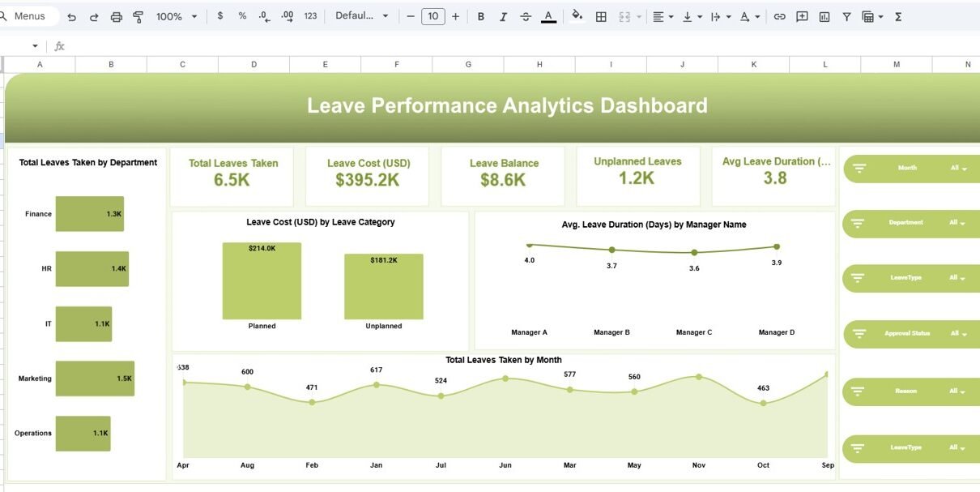Toggle bold formatting

tap(481, 16)
